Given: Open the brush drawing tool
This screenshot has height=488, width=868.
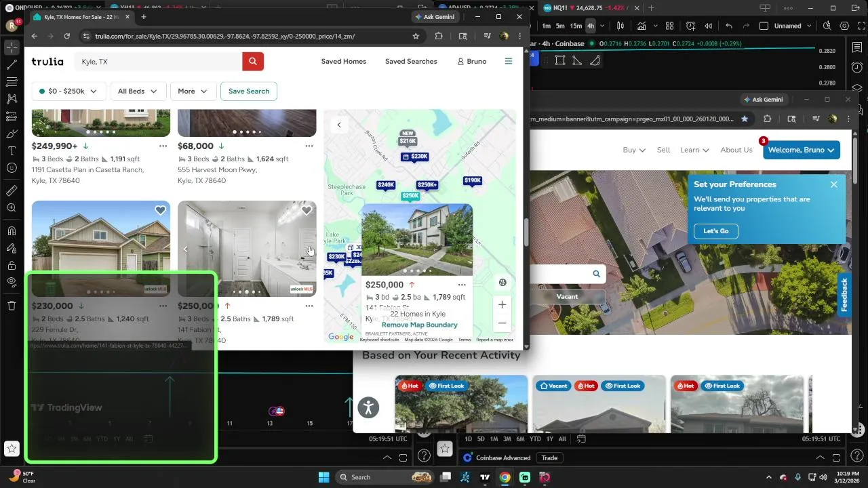Looking at the screenshot, I should [12, 133].
